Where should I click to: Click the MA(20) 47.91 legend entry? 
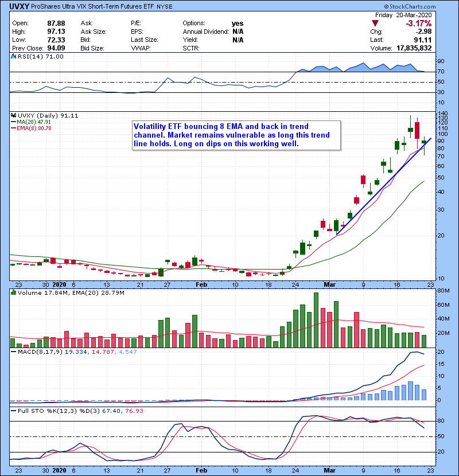click(30, 122)
